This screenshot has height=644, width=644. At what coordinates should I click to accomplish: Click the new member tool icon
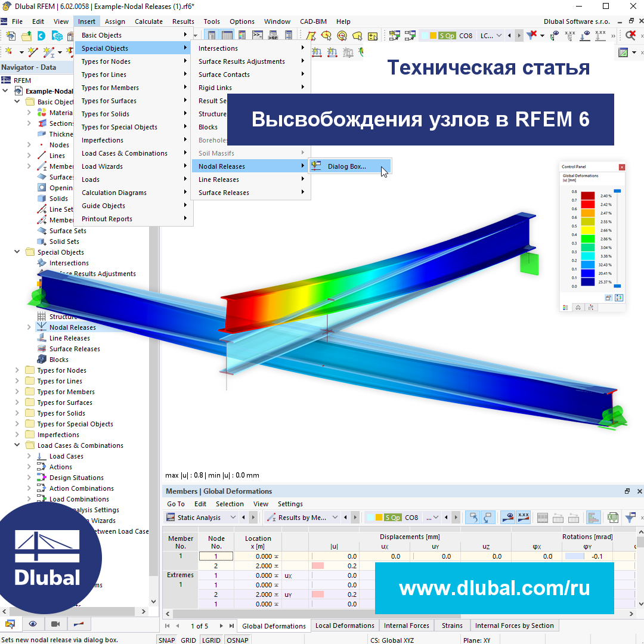click(x=49, y=52)
